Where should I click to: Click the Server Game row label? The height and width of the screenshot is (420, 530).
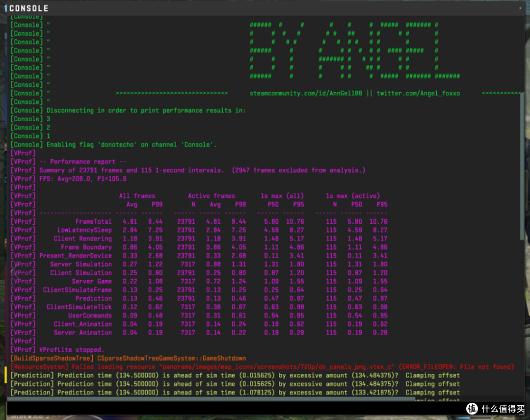point(92,282)
